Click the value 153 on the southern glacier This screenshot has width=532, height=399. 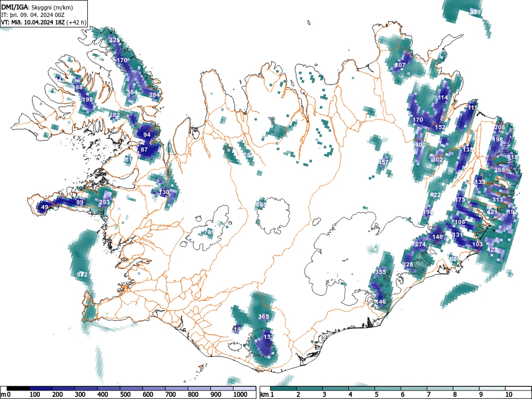(268, 337)
